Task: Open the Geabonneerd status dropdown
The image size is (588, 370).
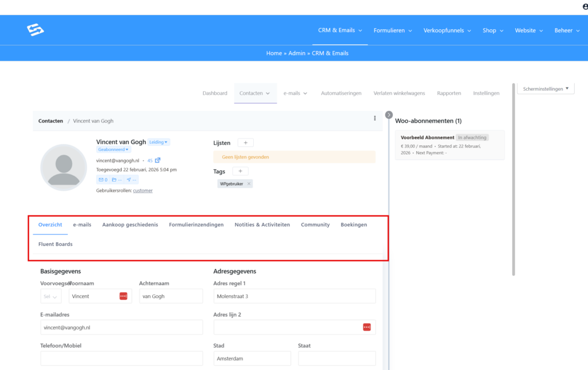Action: pos(114,149)
